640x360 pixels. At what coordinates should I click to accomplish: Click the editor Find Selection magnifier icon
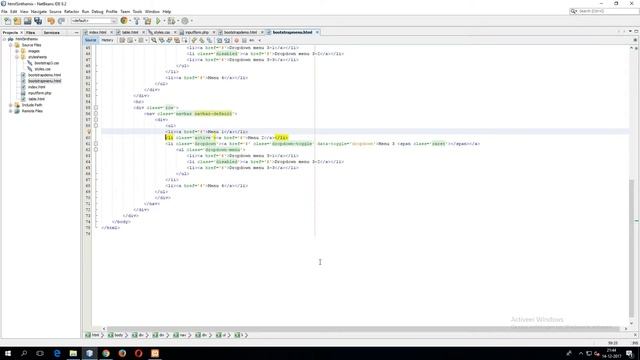pos(154,40)
